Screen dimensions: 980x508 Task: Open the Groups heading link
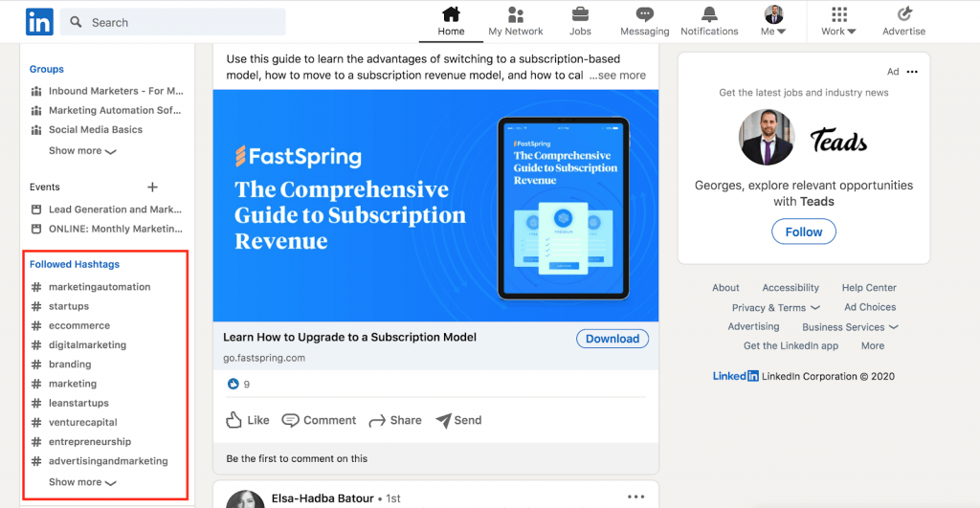[x=46, y=69]
